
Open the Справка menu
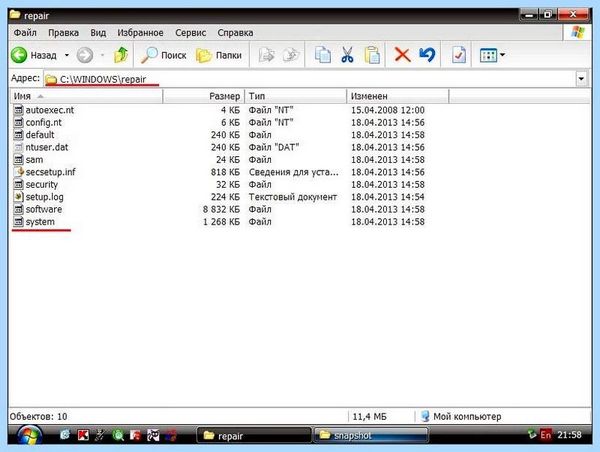[235, 33]
